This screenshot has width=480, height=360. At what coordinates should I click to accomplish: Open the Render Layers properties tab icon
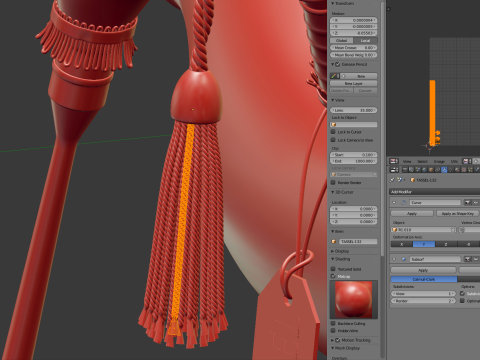(411, 170)
